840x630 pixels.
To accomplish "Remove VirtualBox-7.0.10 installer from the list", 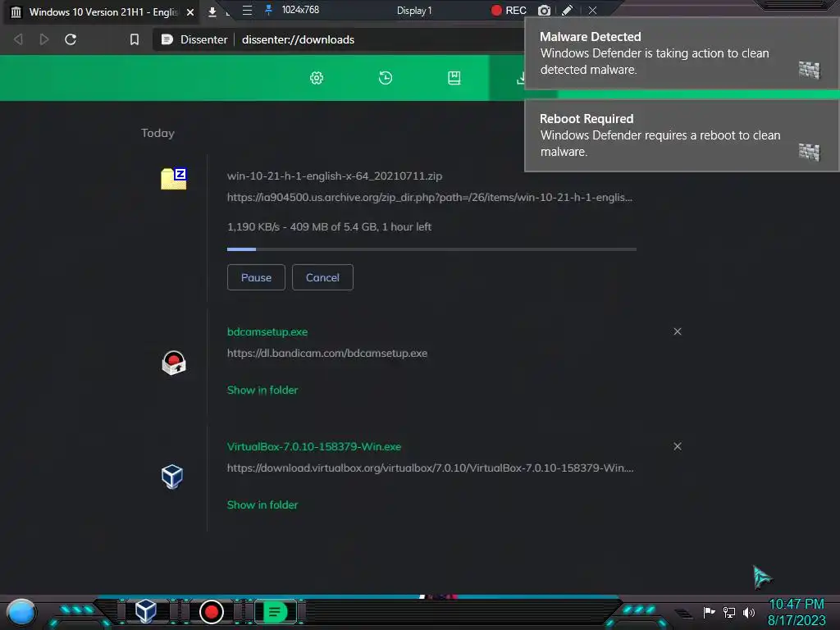I will 678,446.
